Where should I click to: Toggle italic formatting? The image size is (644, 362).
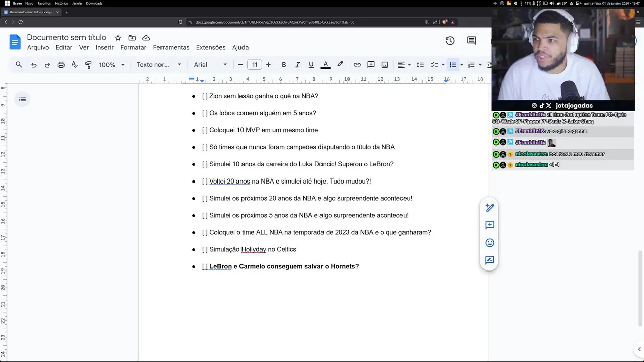click(x=297, y=65)
